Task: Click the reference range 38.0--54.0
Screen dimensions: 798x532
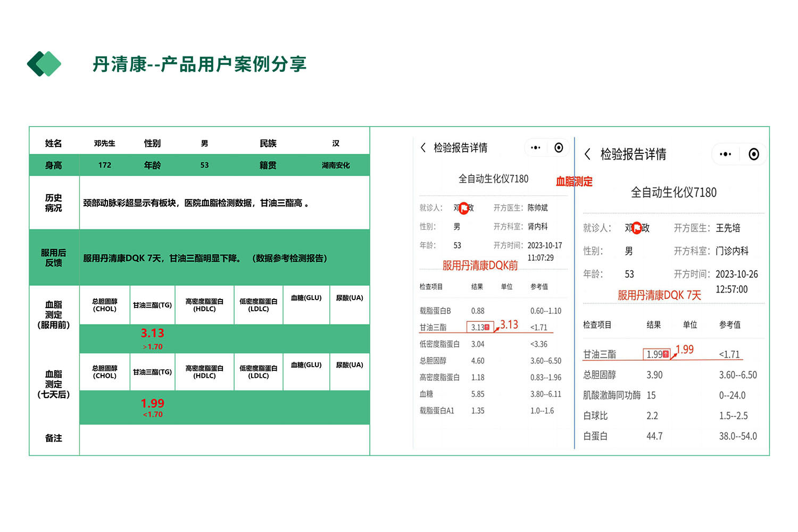Action: (738, 436)
